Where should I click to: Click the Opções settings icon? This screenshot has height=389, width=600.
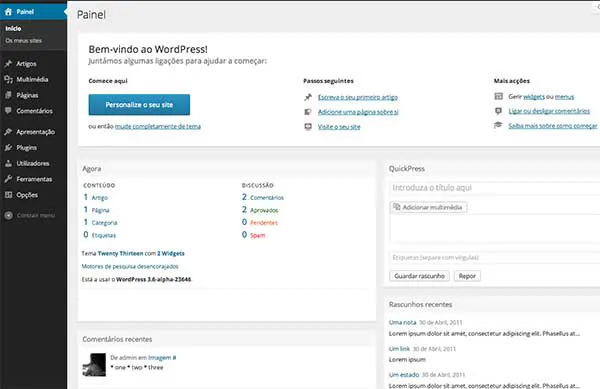coord(8,195)
